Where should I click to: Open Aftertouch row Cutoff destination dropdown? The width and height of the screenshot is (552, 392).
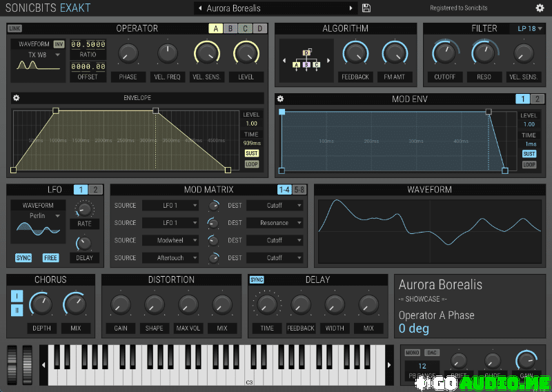[x=275, y=258]
